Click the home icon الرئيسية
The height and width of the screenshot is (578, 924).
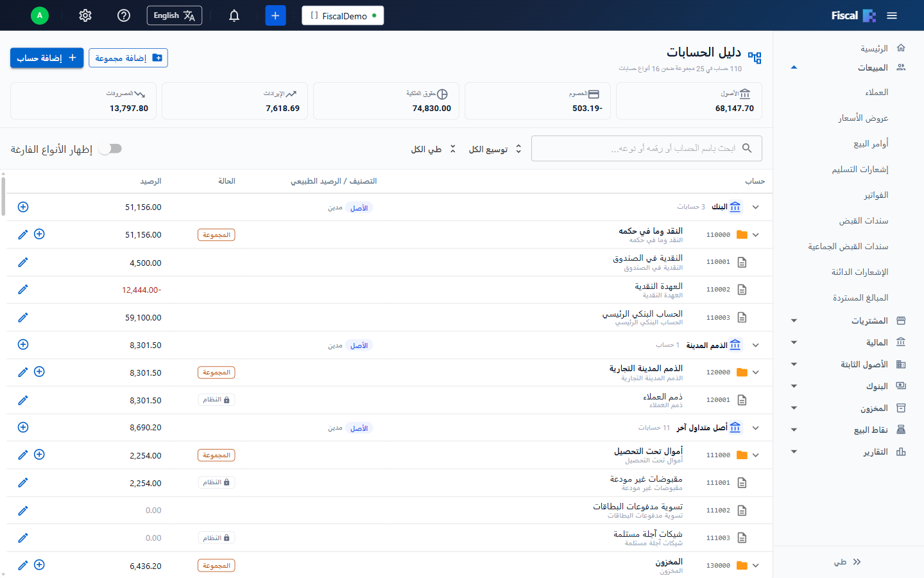[901, 48]
